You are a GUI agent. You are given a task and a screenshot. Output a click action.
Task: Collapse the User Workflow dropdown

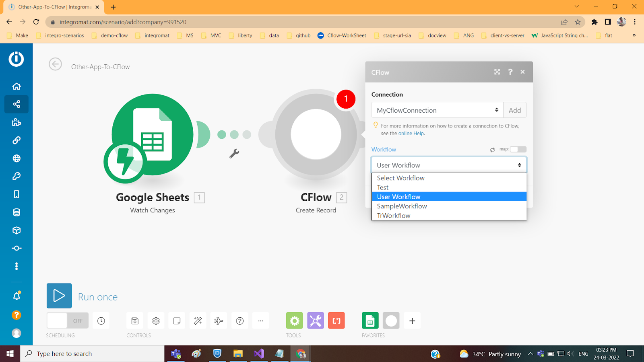[449, 165]
